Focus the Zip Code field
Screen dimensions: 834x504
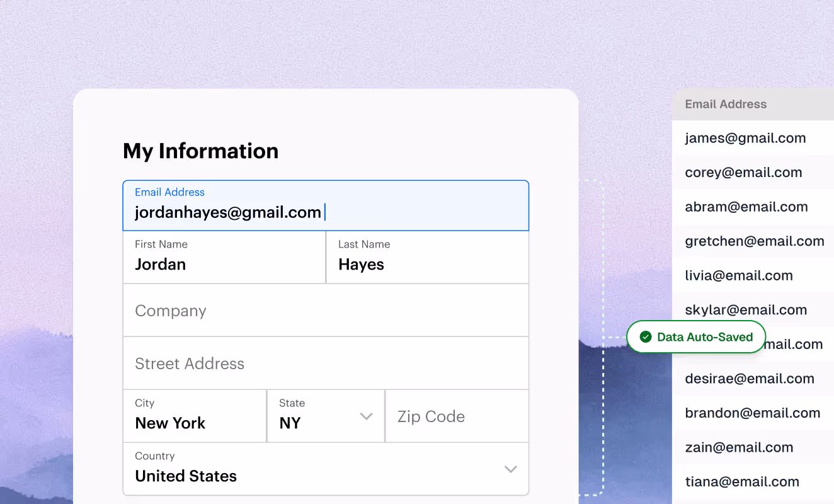pos(457,416)
